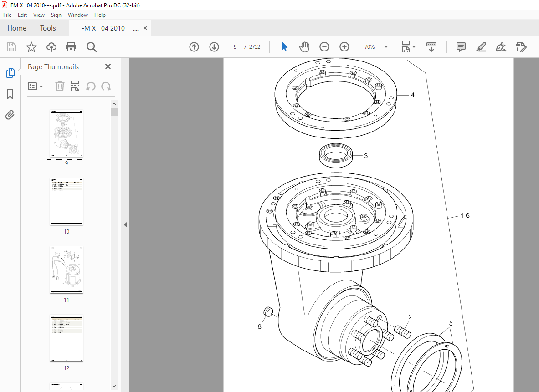Close the Page Thumbnails panel

click(108, 66)
